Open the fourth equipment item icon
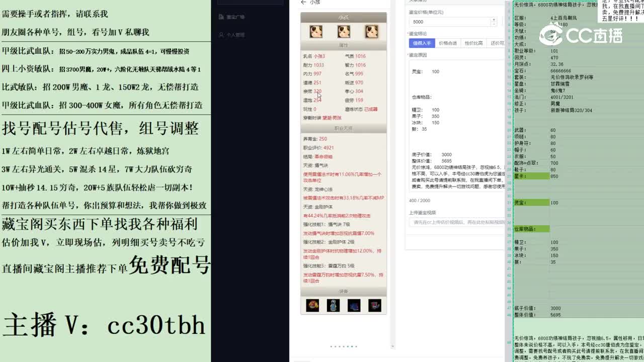This screenshot has height=362, width=644. 374,305
